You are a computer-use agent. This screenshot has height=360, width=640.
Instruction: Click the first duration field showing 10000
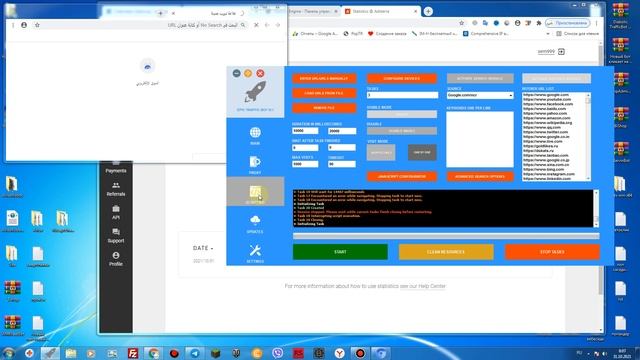click(305, 131)
